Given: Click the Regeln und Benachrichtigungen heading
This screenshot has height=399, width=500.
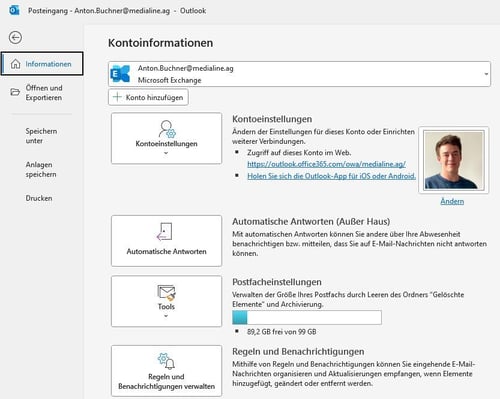Looking at the screenshot, I should [x=298, y=352].
